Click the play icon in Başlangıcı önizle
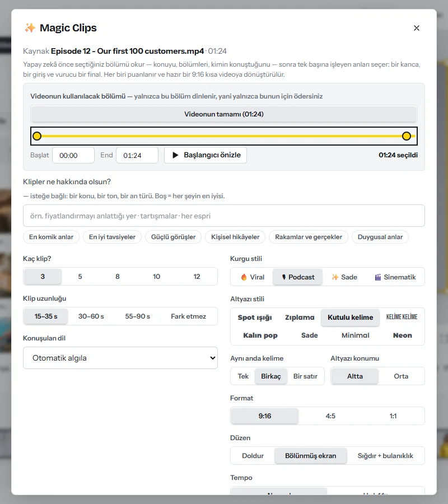Viewport: 448px width, 504px height. click(x=175, y=155)
